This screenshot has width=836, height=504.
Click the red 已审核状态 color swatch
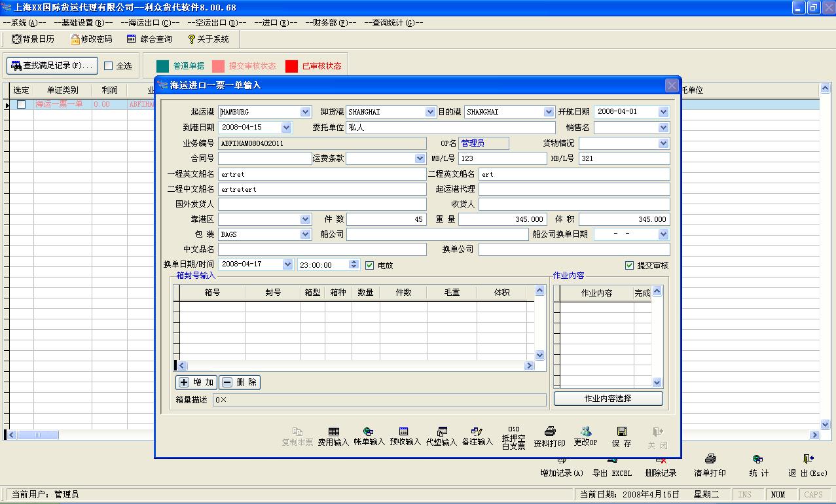pos(291,66)
